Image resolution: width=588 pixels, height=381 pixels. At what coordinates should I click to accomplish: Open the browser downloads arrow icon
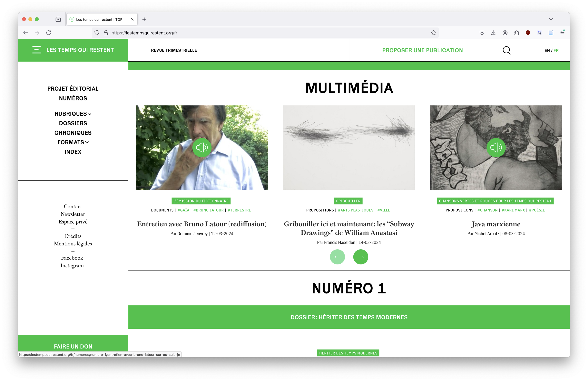pyautogui.click(x=493, y=33)
